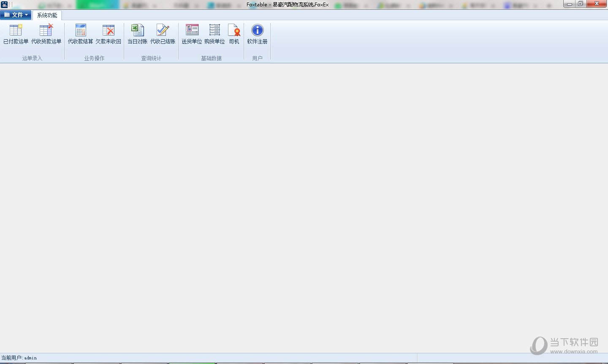608x364 pixels.
Task: Click the 基础数据 group label
Action: tap(211, 58)
